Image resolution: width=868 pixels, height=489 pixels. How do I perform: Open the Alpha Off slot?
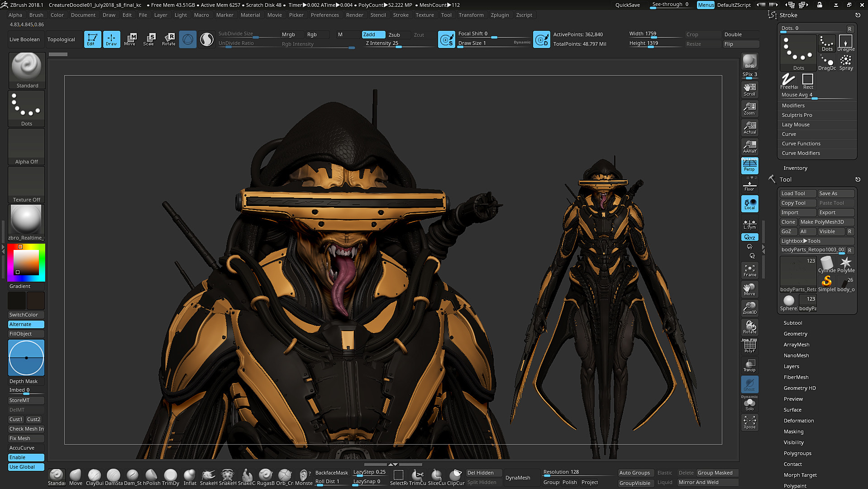pos(27,147)
